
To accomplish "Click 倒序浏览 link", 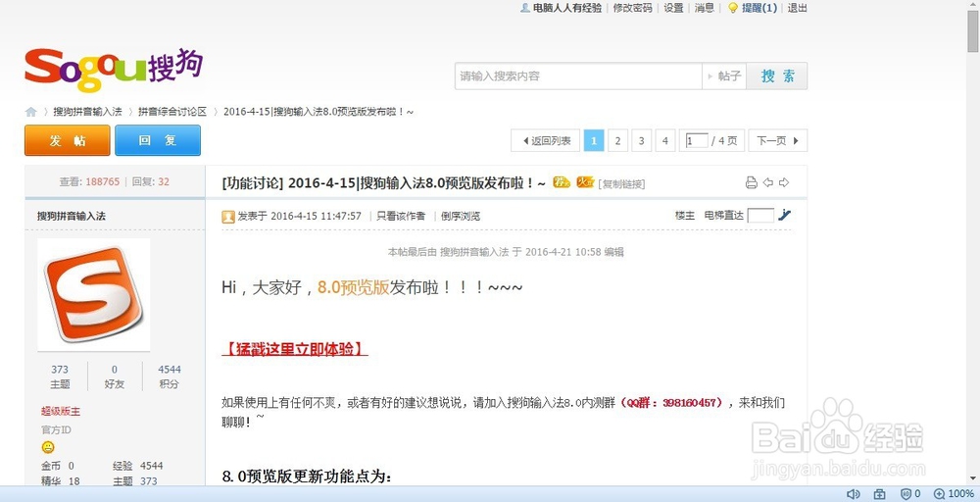I will [x=461, y=216].
